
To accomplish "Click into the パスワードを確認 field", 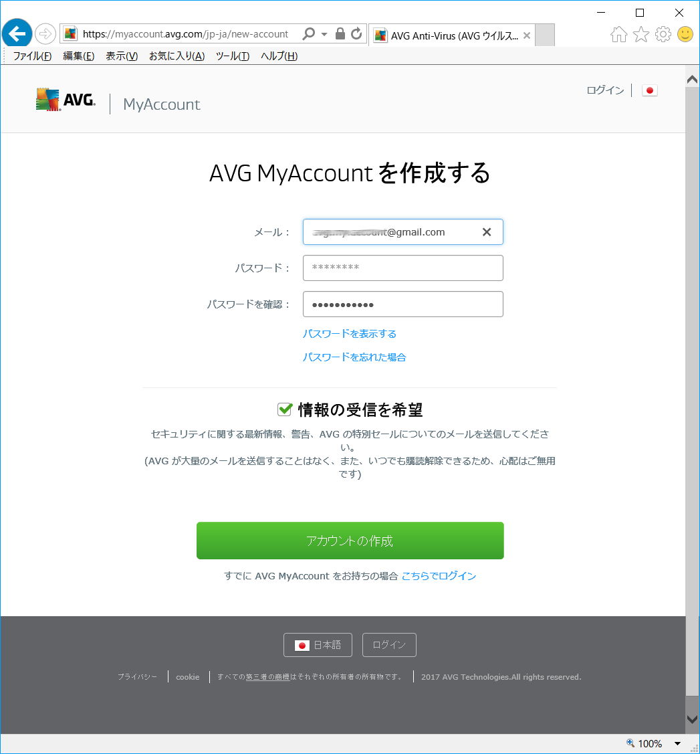I will (x=403, y=304).
